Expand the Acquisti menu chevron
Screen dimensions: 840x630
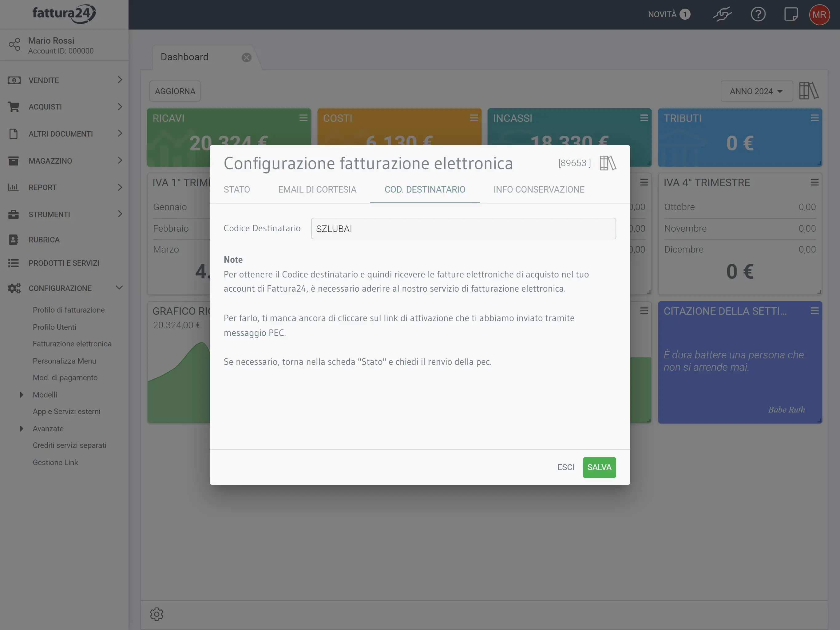click(120, 107)
